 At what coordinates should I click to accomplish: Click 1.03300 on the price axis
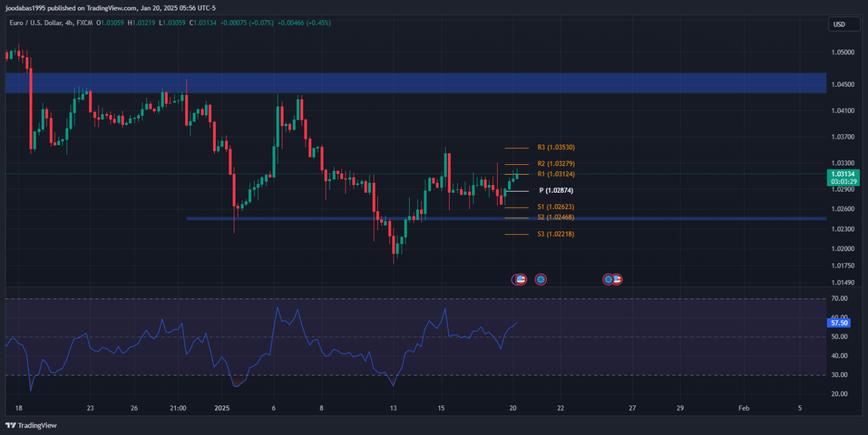click(x=843, y=164)
